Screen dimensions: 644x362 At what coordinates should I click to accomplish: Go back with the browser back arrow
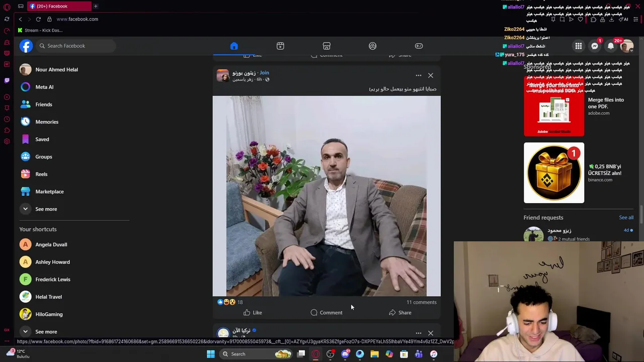click(20, 19)
